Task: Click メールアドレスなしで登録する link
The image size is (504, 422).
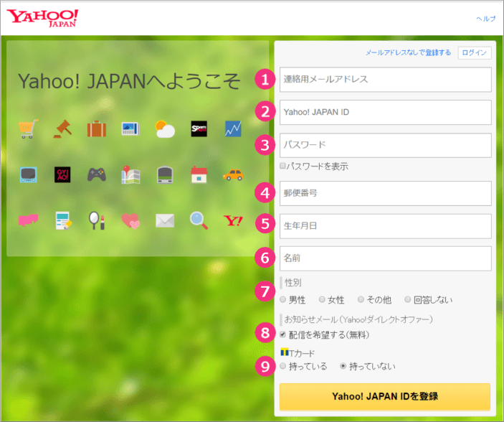Action: coord(408,52)
